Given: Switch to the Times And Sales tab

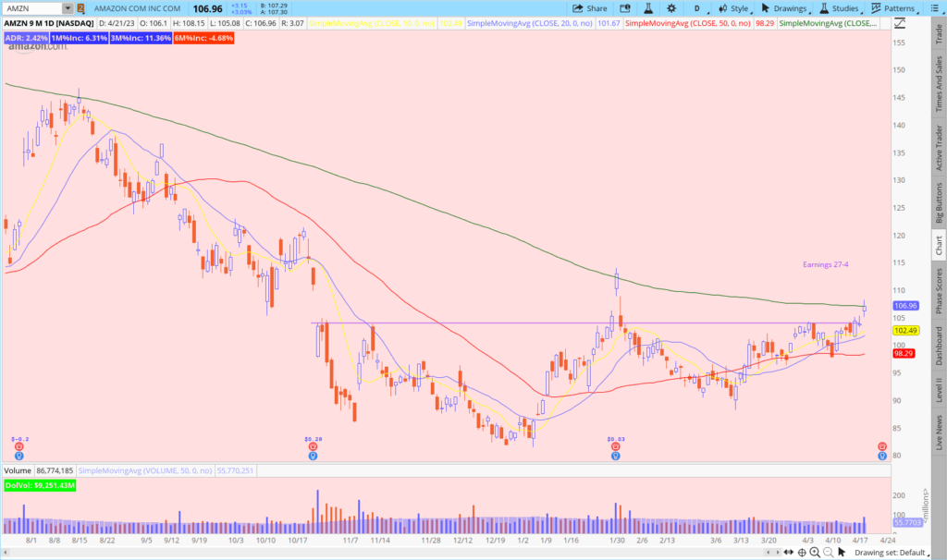Looking at the screenshot, I should pos(940,84).
